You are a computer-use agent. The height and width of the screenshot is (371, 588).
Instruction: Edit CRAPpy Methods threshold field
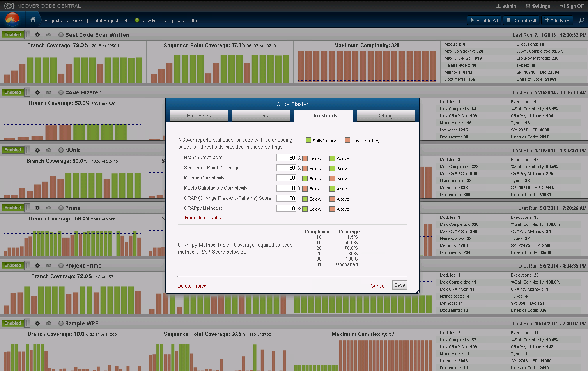point(286,208)
